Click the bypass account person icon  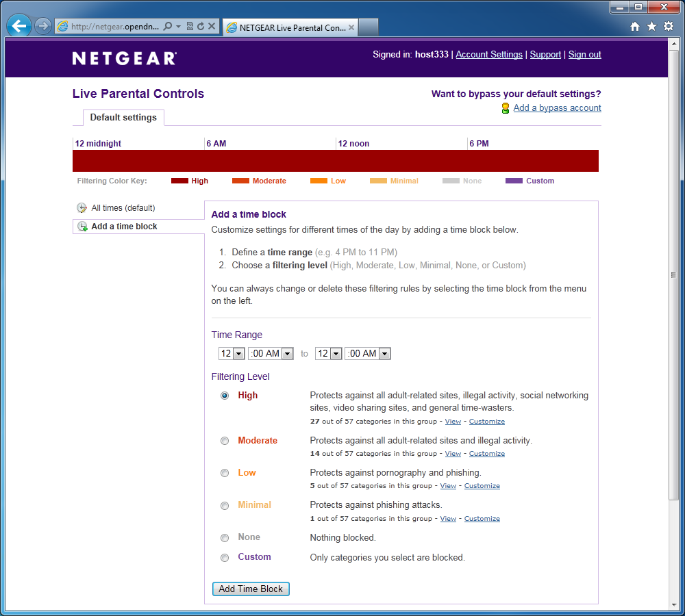pos(506,108)
